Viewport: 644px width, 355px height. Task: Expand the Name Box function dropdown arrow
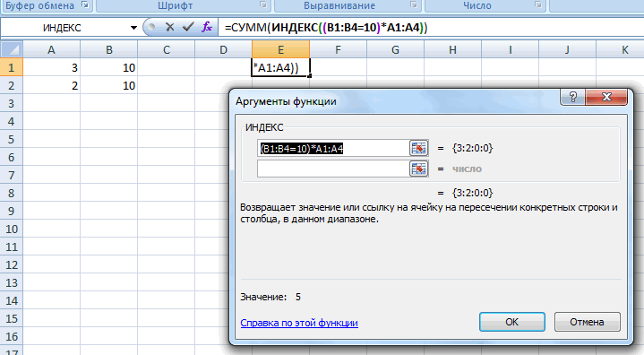[x=133, y=28]
